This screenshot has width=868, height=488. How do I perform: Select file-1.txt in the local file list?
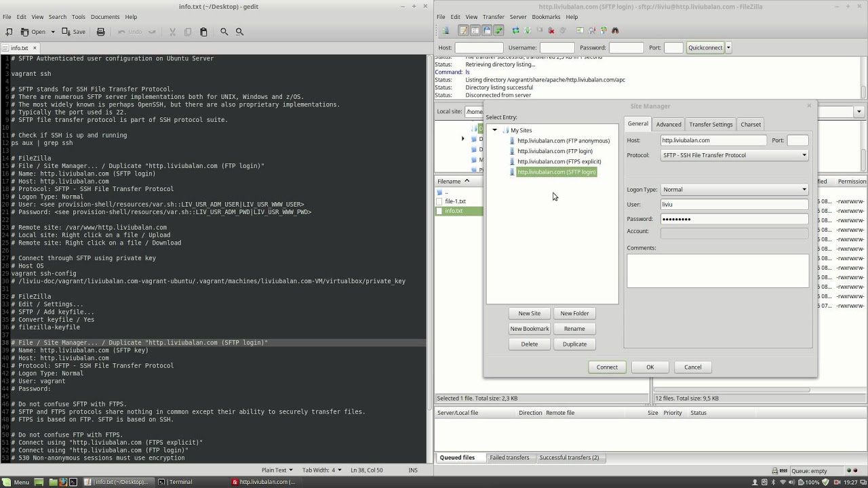455,201
